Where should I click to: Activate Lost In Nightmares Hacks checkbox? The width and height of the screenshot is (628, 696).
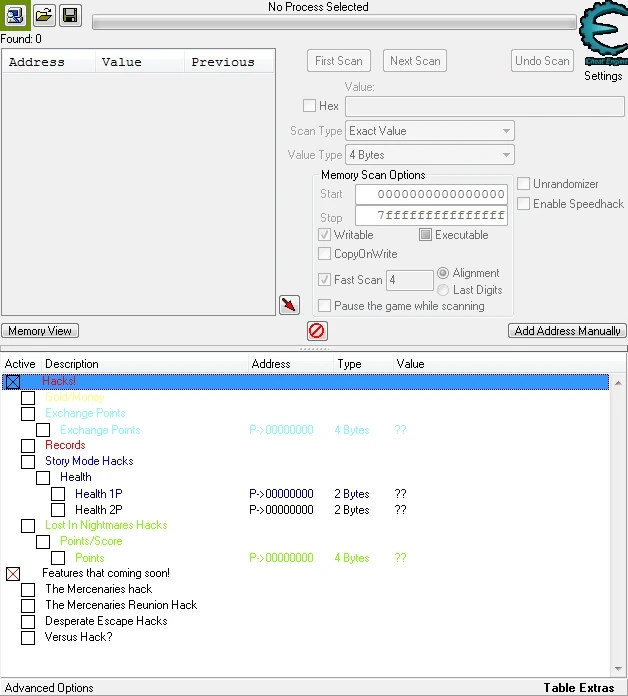[28, 526]
